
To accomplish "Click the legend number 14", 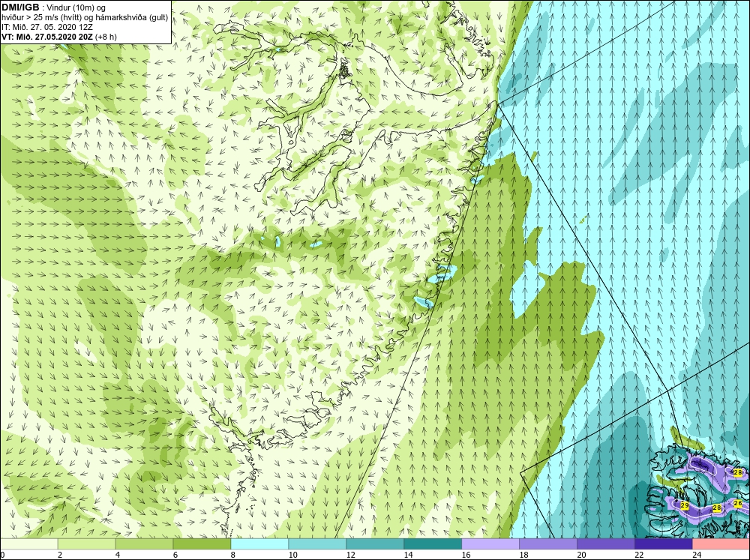I will 409,555.
